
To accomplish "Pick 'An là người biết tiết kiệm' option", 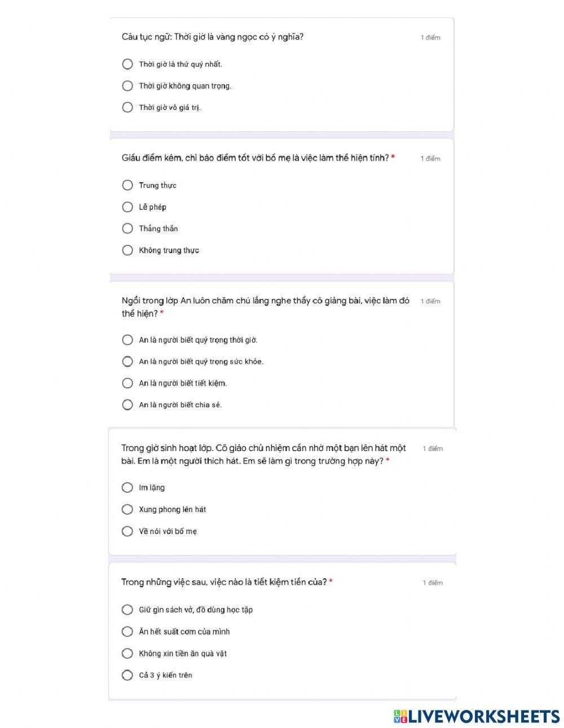I will click(x=127, y=383).
